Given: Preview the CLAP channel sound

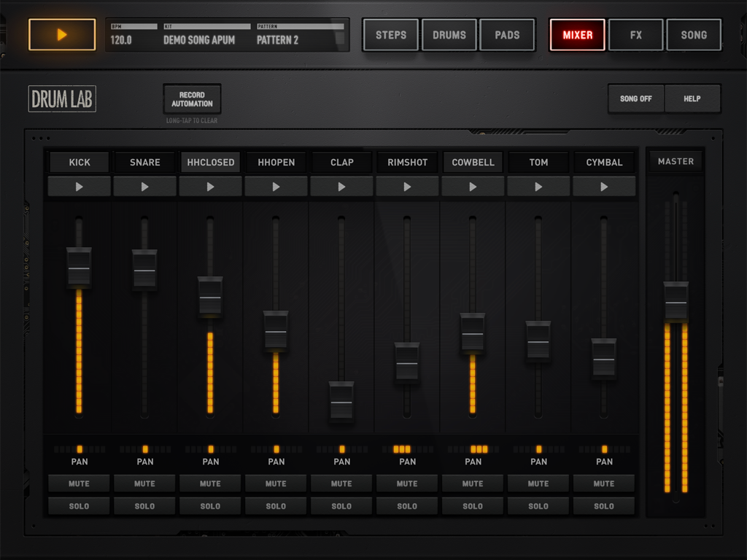Looking at the screenshot, I should [x=341, y=186].
